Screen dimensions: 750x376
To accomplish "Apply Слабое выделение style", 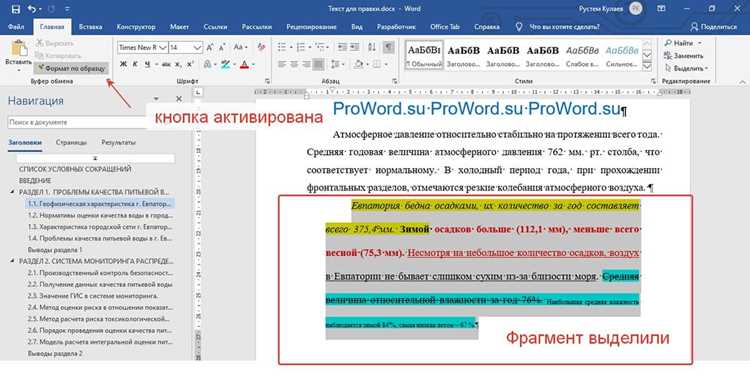I will [582, 55].
